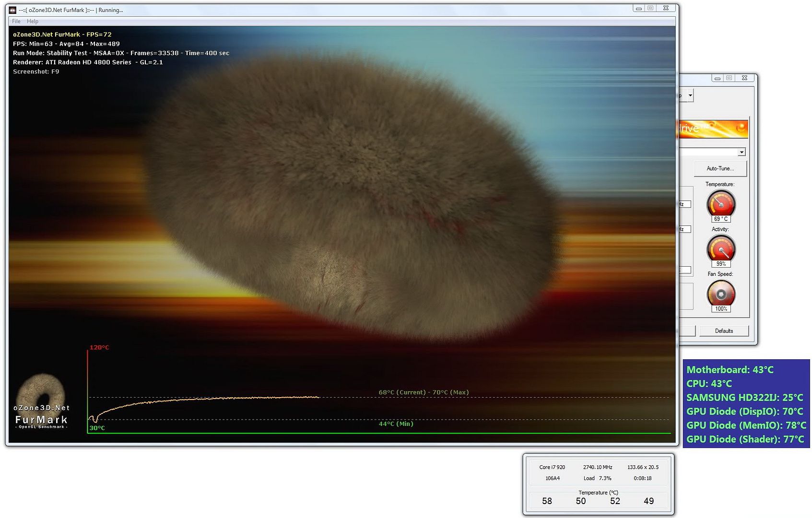Click the orange Overdrive banner orb icon
The height and width of the screenshot is (518, 812).
(740, 128)
